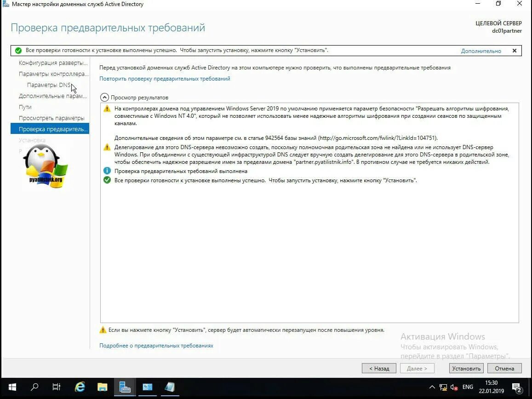Open Task View on taskbar
Viewport: 532px width, 399px height.
[56, 387]
